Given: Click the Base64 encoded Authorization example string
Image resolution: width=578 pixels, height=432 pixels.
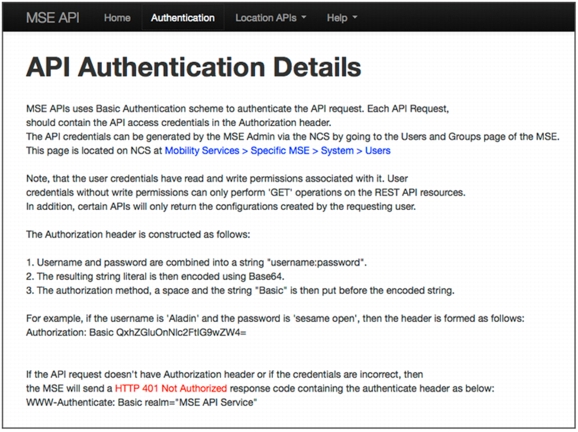Looking at the screenshot, I should tap(181, 332).
